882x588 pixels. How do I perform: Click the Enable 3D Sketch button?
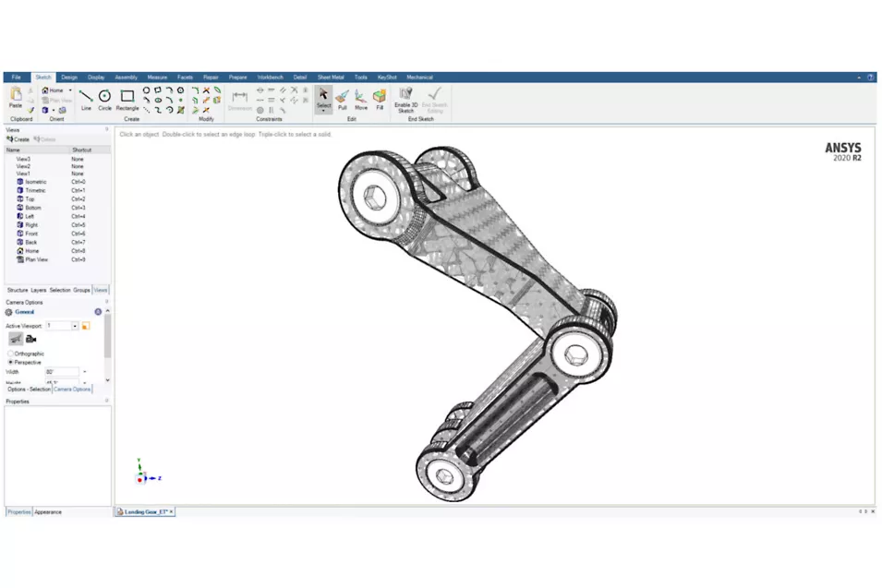pyautogui.click(x=405, y=97)
